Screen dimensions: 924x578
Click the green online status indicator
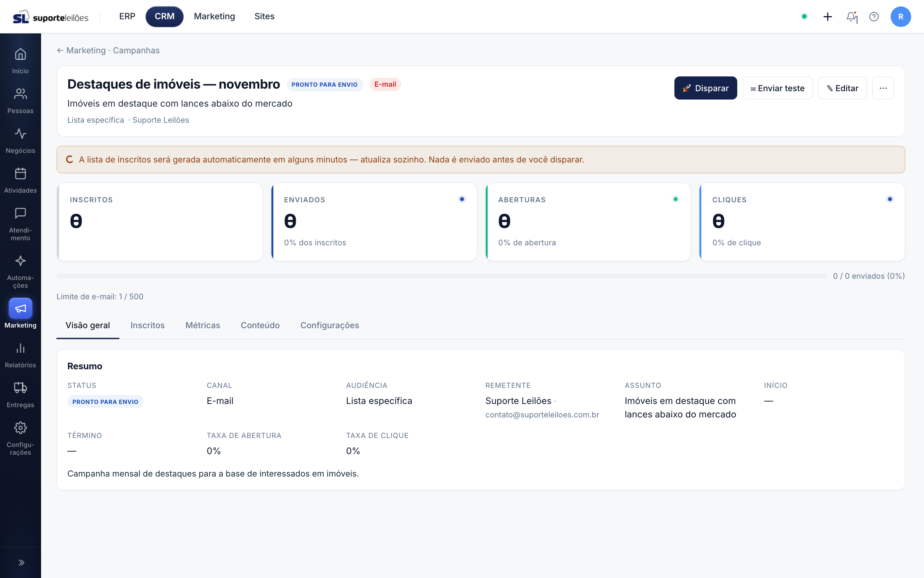804,16
